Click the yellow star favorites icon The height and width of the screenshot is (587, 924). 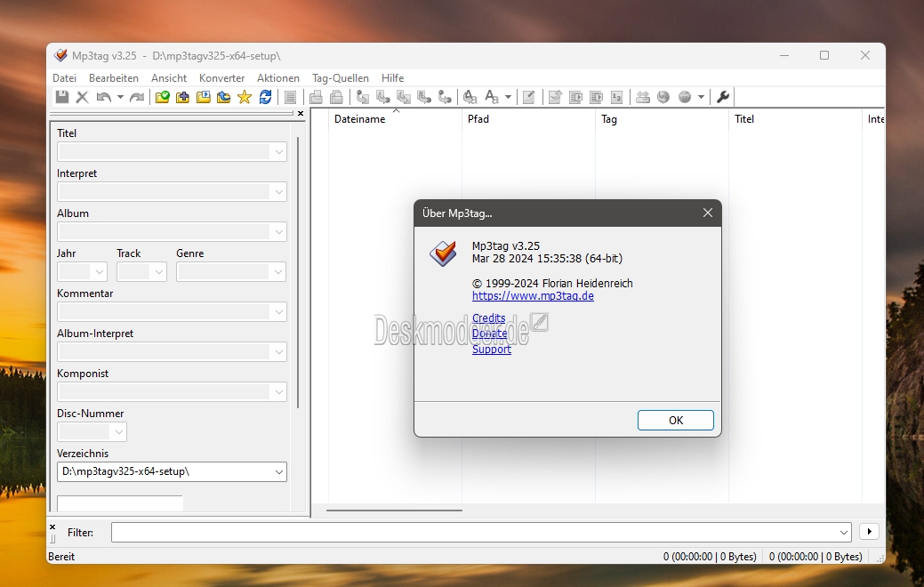(x=245, y=97)
